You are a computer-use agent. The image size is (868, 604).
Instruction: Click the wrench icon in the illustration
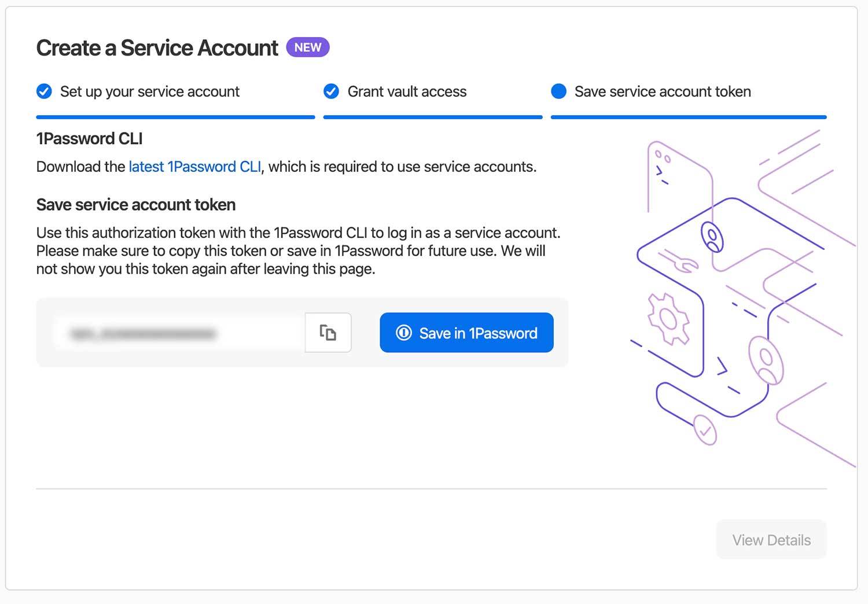point(679,261)
